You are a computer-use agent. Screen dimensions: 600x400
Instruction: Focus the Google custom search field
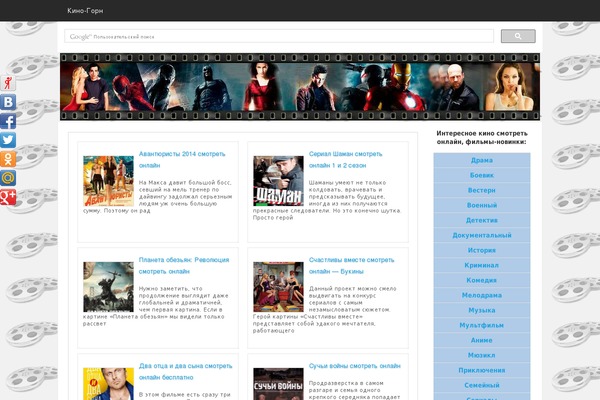click(x=279, y=36)
